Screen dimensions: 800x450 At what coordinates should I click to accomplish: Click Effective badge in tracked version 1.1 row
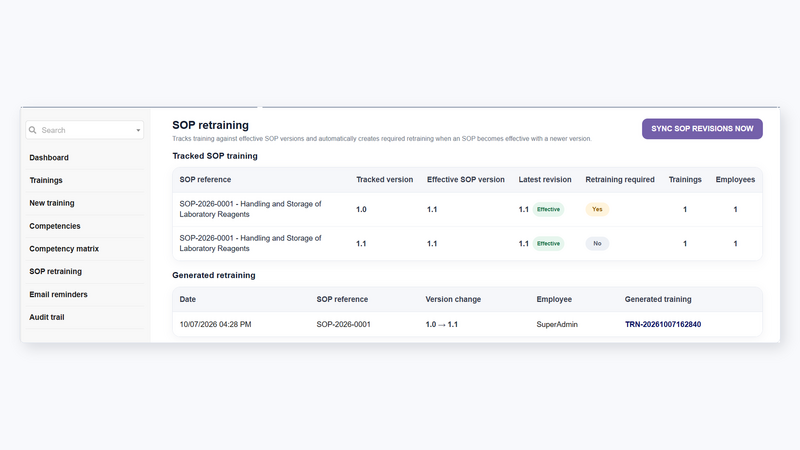pos(548,243)
